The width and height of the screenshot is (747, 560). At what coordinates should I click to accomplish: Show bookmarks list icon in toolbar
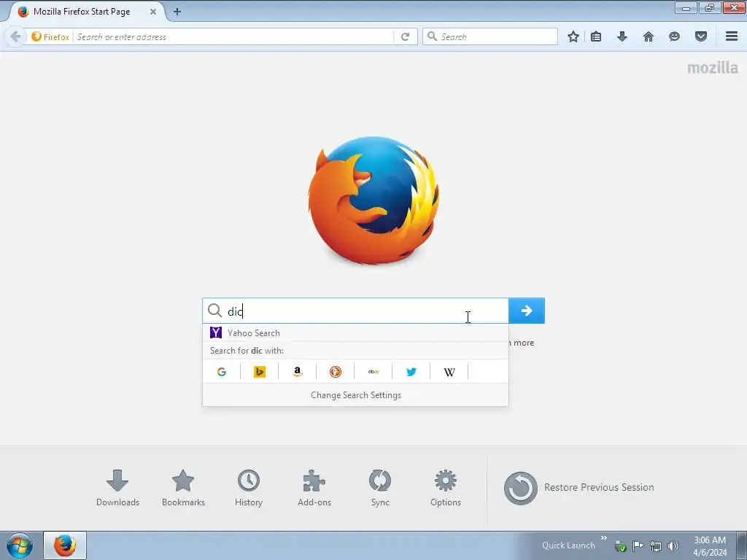point(596,36)
